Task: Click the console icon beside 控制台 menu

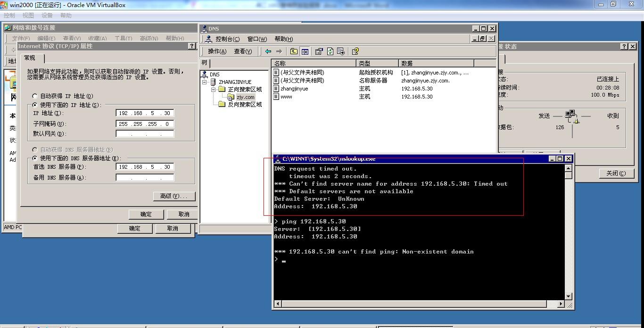Action: coord(208,39)
